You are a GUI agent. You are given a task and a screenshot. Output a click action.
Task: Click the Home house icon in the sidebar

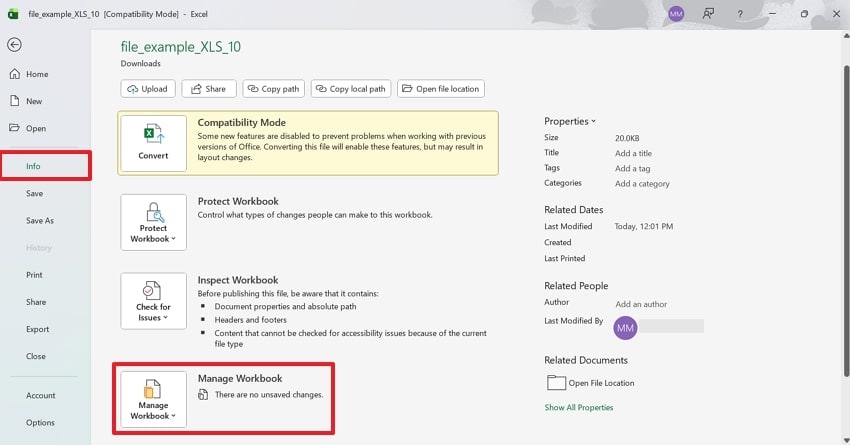pos(15,74)
